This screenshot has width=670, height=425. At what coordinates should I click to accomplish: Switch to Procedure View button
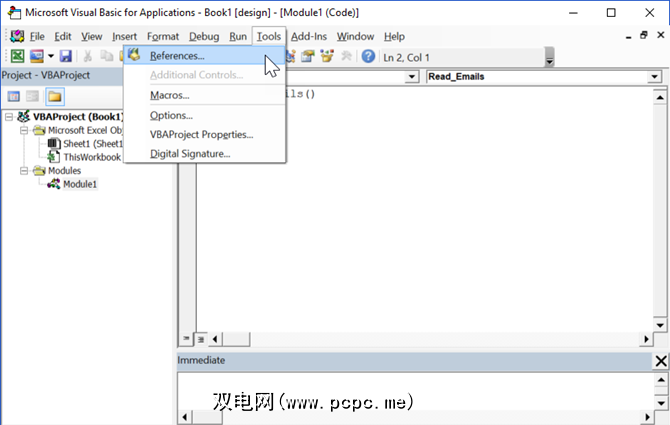click(x=186, y=339)
